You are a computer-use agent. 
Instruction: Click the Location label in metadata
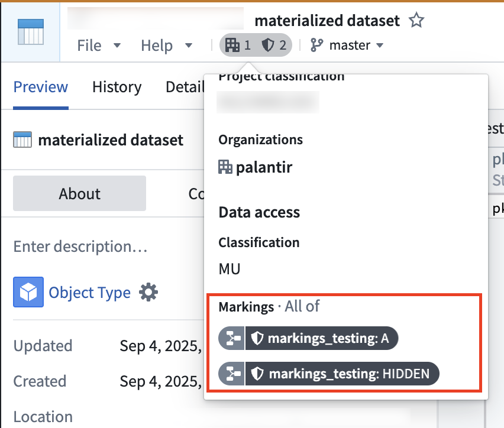click(x=43, y=417)
